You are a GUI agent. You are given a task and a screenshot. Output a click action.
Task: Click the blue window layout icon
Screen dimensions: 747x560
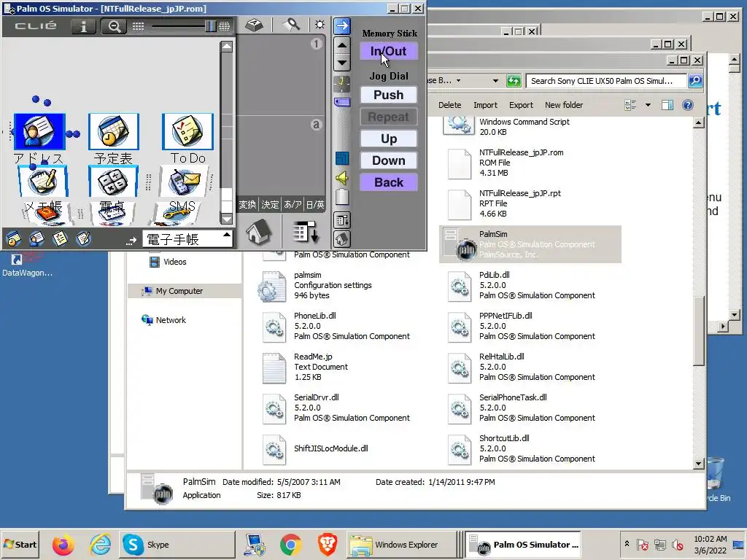[x=342, y=158]
